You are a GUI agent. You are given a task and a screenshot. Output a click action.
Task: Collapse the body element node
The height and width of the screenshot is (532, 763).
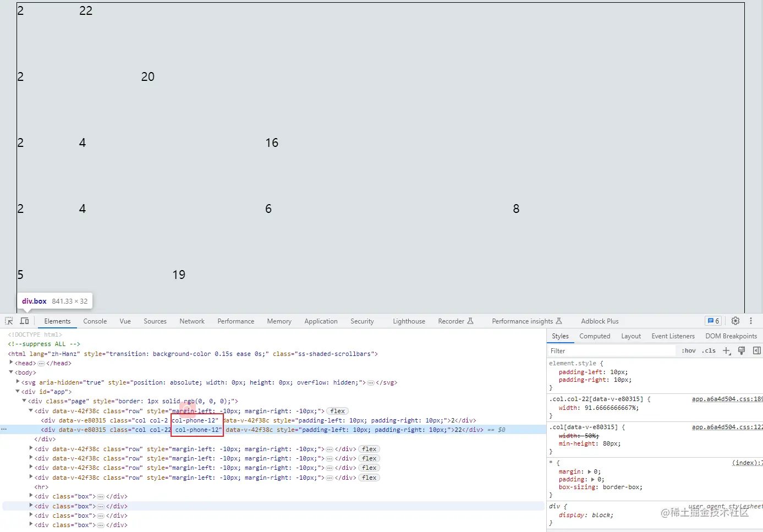(11, 372)
